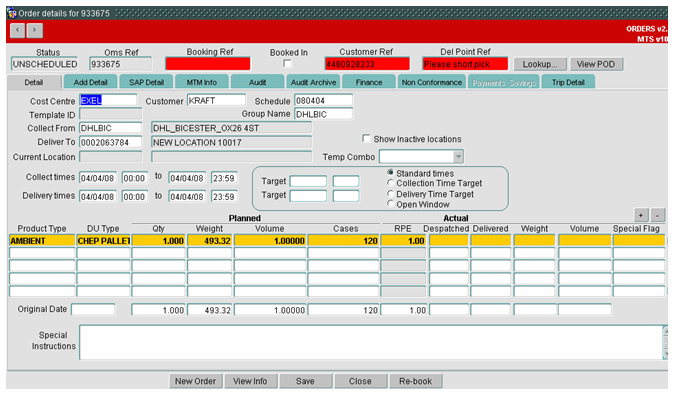Viewport: 674px width, 397px height.
Task: Click the Collect times start date field
Action: coord(98,178)
